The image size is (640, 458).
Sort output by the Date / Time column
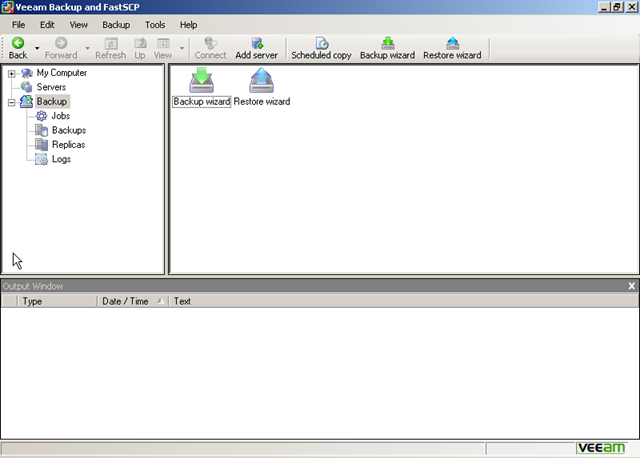click(125, 301)
